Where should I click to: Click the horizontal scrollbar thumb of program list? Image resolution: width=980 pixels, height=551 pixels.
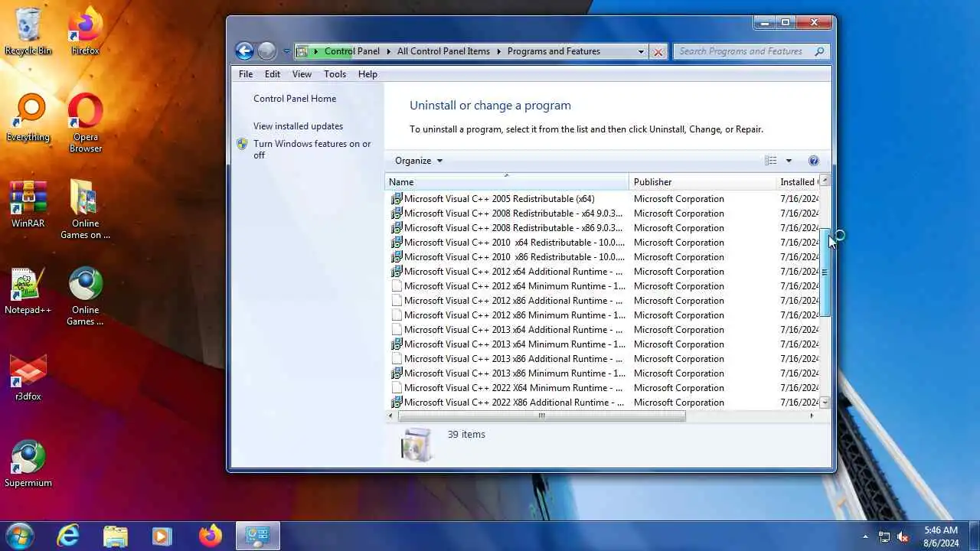pos(541,416)
